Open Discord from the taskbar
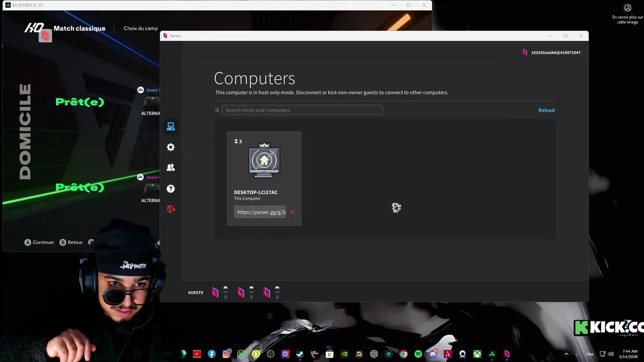 [x=433, y=354]
